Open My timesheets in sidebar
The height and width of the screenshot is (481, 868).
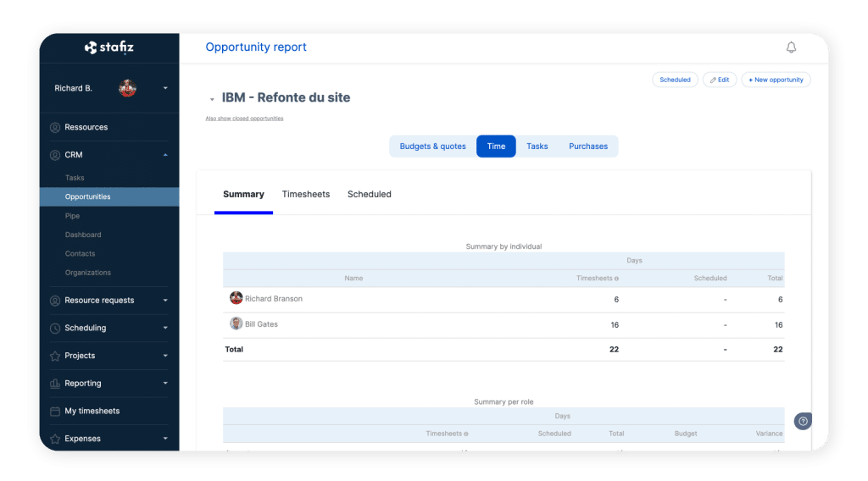coord(92,411)
